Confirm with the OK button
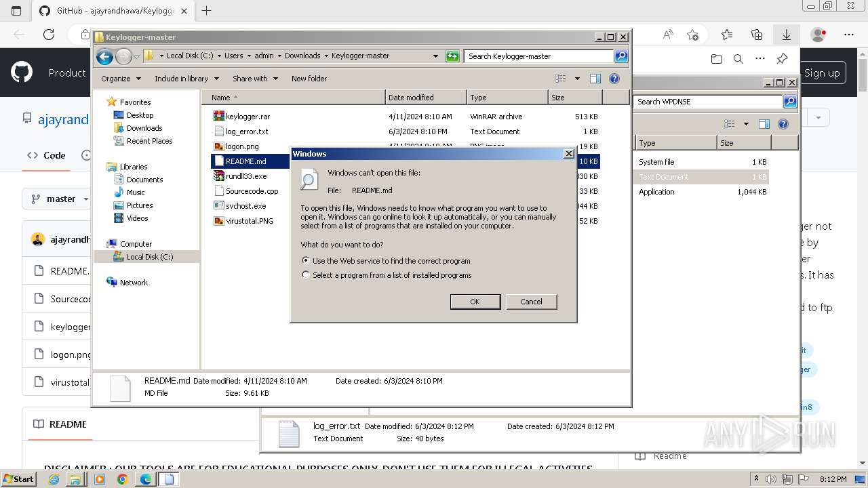Viewport: 868px width, 488px height. tap(475, 302)
